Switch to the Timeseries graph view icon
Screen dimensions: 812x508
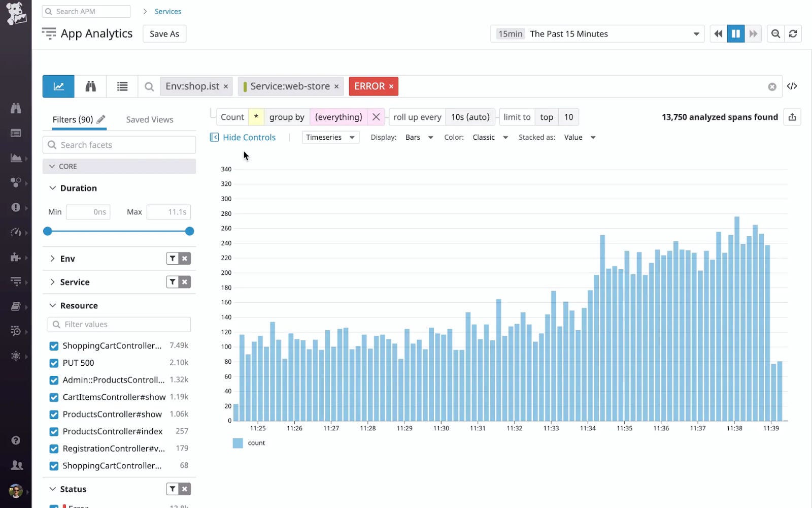[58, 86]
